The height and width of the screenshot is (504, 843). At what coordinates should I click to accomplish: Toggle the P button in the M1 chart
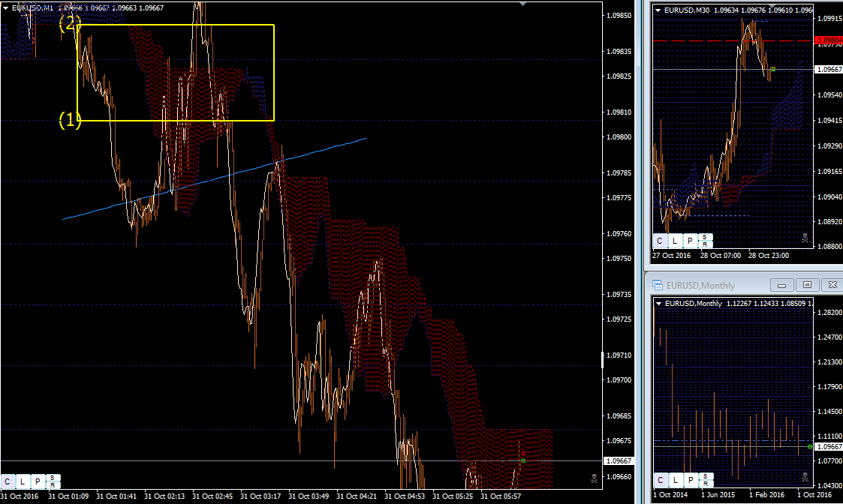[x=38, y=481]
